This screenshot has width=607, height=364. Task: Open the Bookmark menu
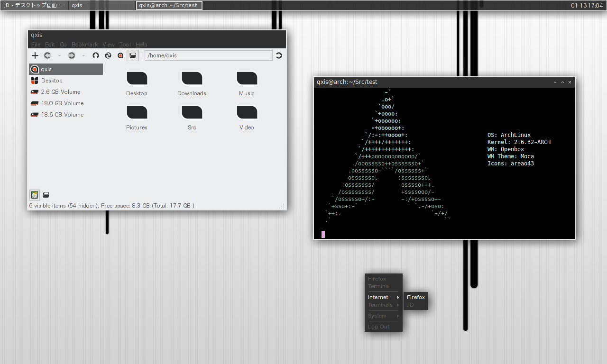click(84, 45)
